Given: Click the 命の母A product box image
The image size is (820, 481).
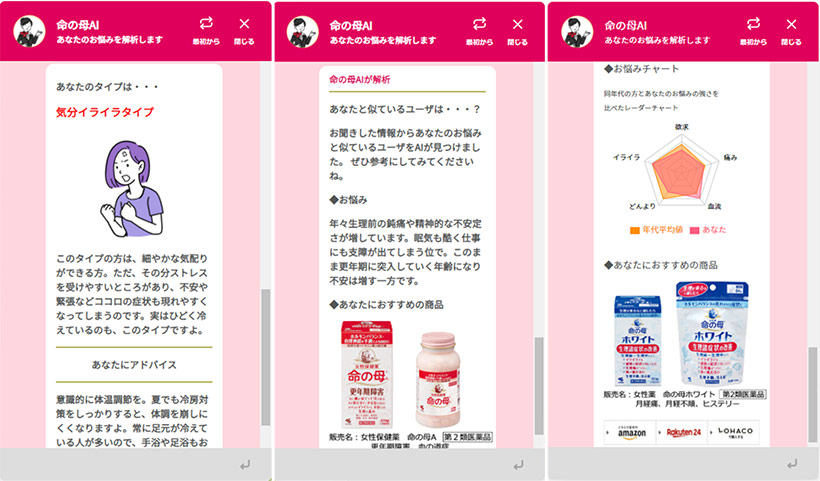Looking at the screenshot, I should (x=367, y=375).
